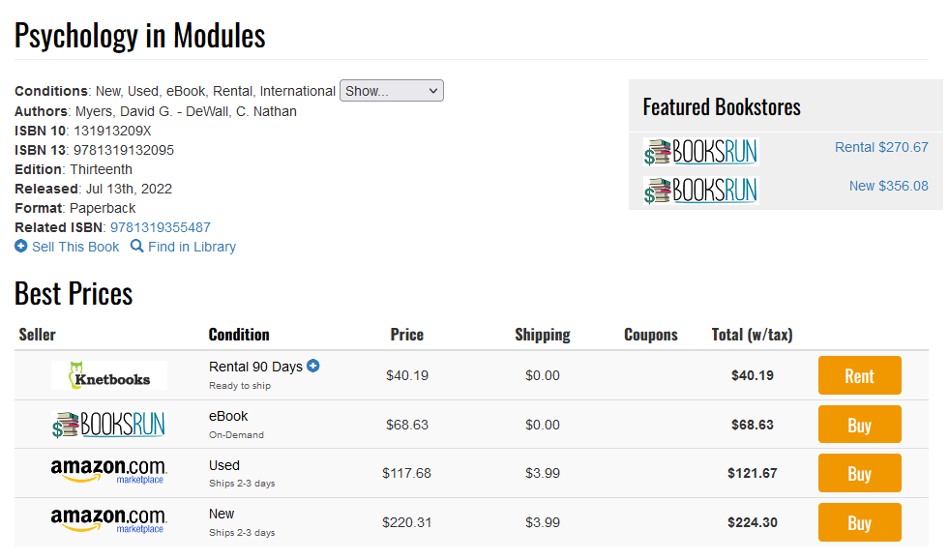Click the Knetbooks seller logo
The width and height of the screenshot is (949, 560).
pyautogui.click(x=109, y=375)
